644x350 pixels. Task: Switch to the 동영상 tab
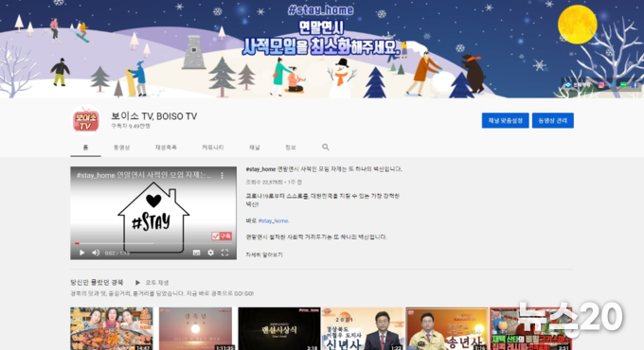point(121,148)
